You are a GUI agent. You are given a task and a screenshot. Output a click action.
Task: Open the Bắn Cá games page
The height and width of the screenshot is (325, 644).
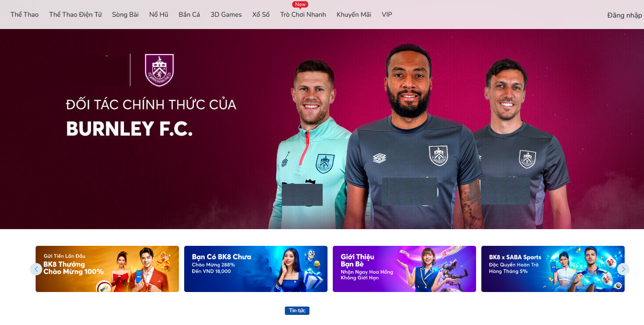(189, 15)
